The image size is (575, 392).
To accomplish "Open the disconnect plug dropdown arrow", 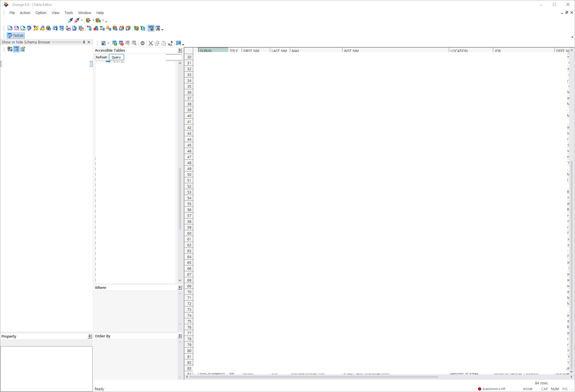I will tap(82, 20).
